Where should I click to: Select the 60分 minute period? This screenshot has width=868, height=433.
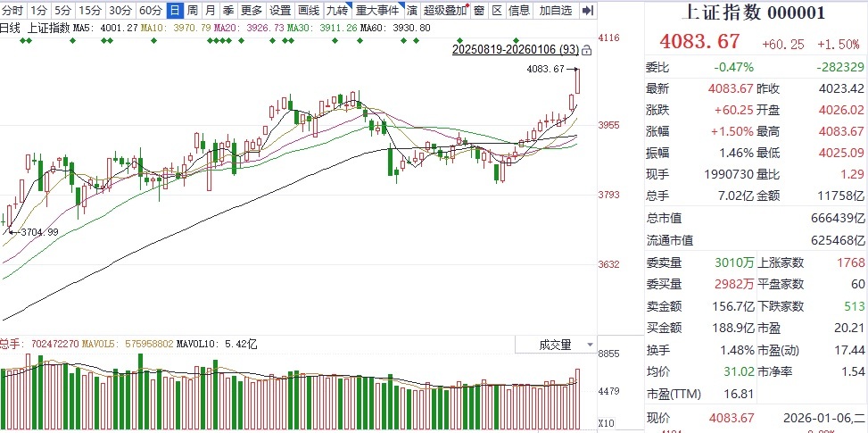pos(151,11)
